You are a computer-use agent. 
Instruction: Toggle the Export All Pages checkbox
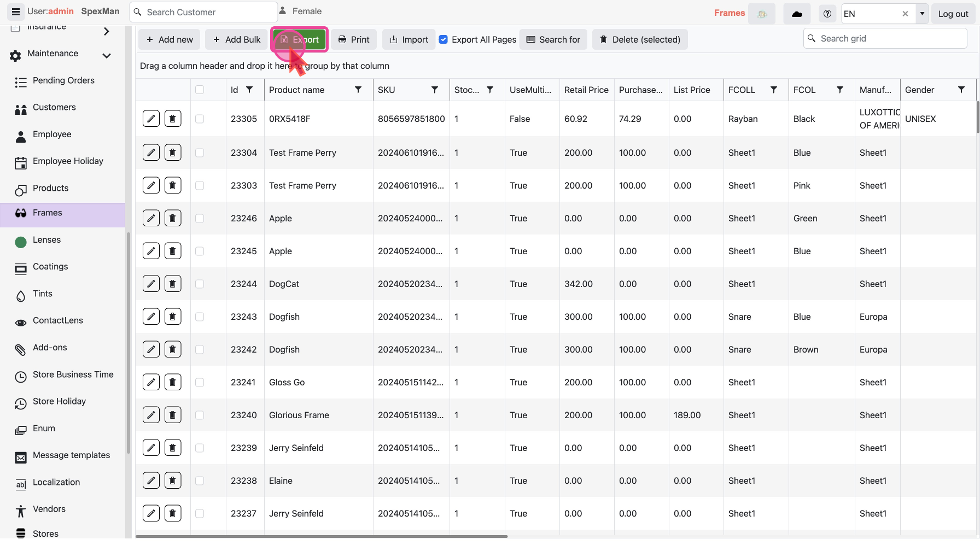(444, 39)
